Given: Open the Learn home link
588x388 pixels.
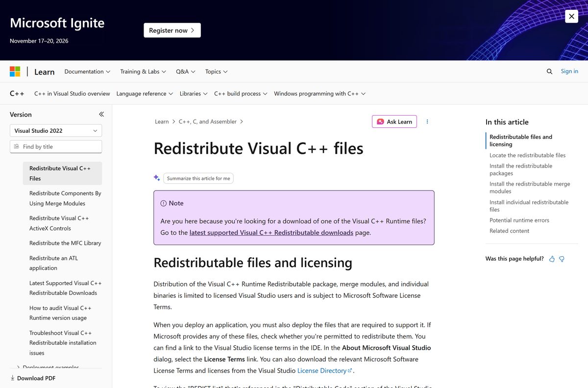Looking at the screenshot, I should (44, 72).
